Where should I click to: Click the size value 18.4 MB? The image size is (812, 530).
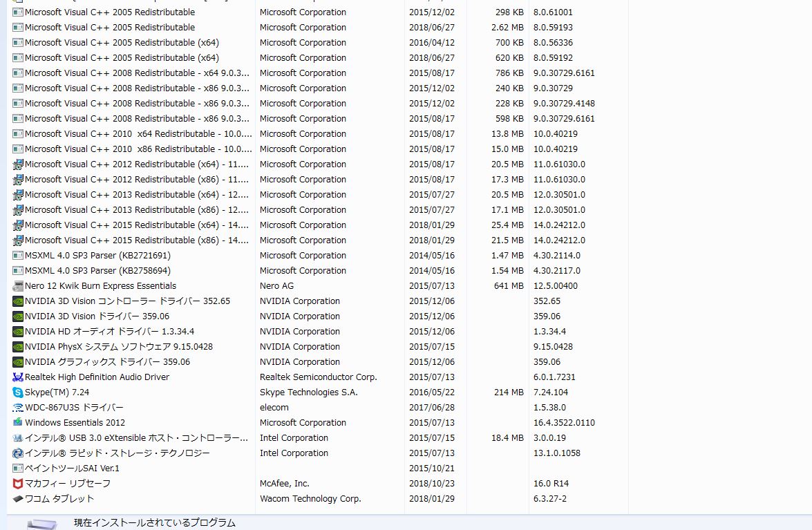coord(507,438)
